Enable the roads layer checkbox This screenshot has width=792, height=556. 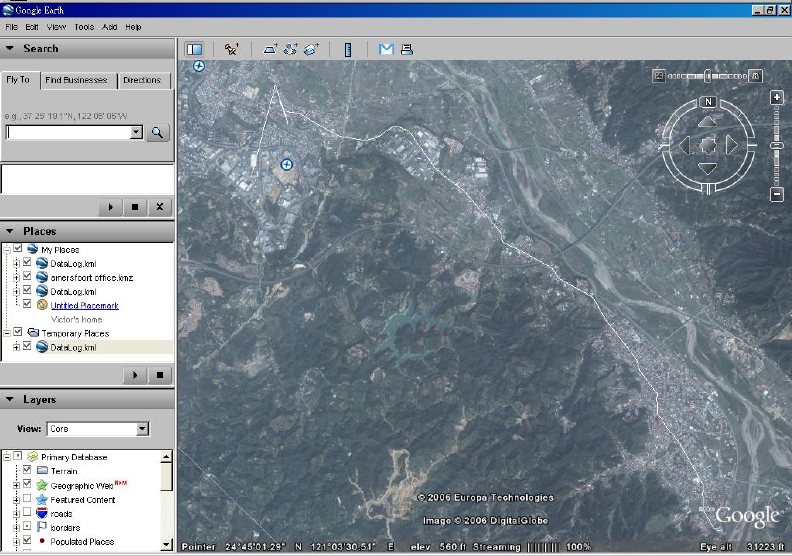tap(27, 513)
